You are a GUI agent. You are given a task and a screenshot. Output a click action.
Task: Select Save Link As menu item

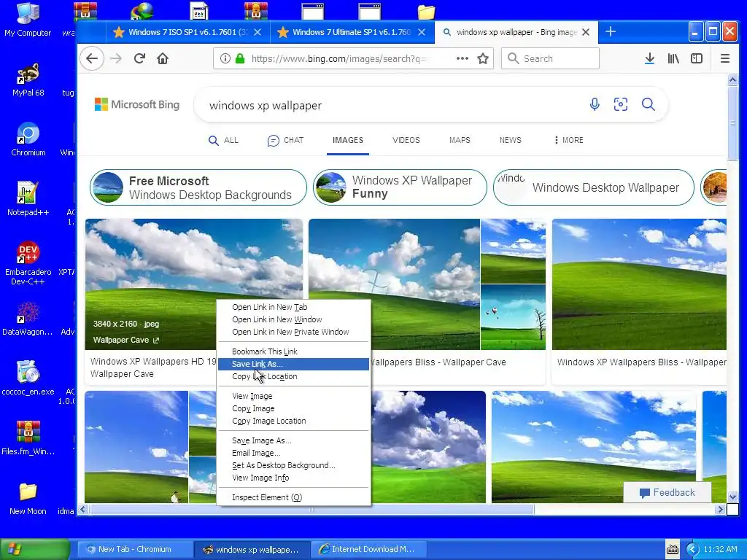[x=293, y=364]
